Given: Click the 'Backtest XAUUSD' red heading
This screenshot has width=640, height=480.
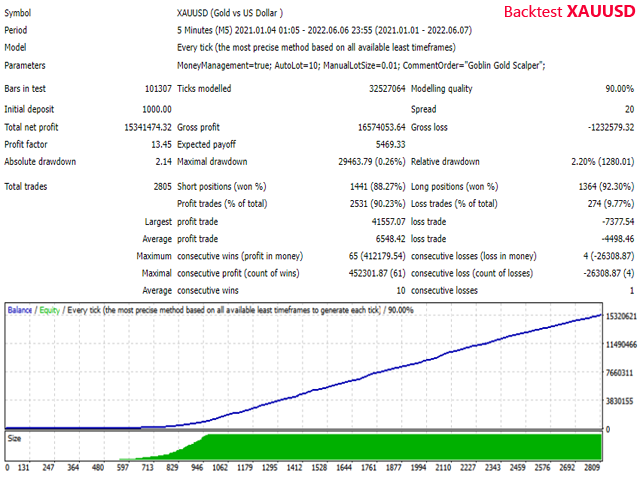Looking at the screenshot, I should click(569, 11).
